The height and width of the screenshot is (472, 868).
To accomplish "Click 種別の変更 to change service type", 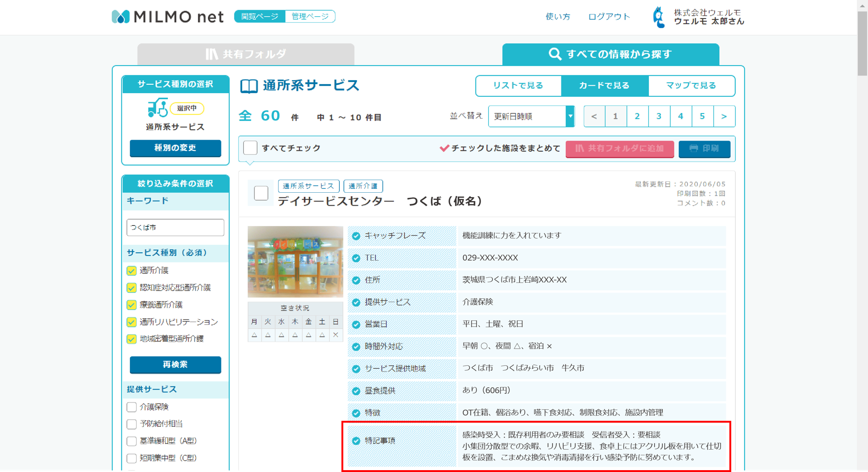I will 175,148.
